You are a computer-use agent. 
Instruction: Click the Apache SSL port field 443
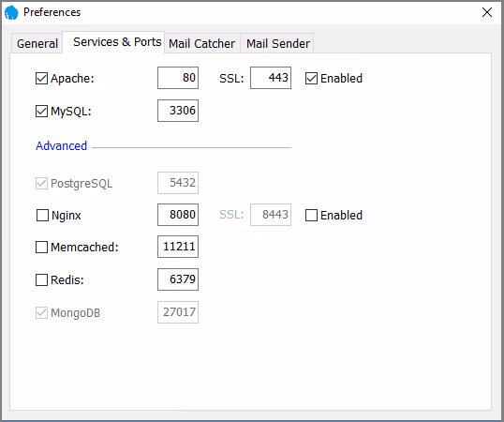tap(271, 78)
